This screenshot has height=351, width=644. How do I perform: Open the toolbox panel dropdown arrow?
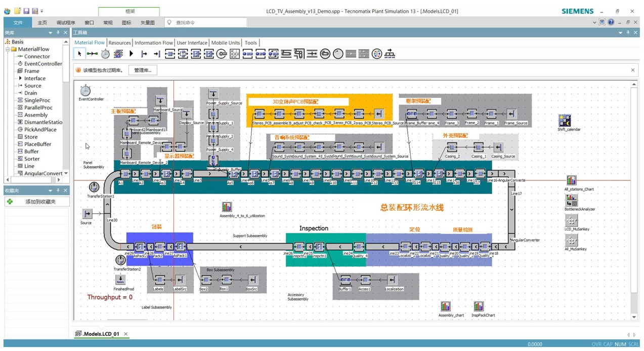pyautogui.click(x=620, y=32)
